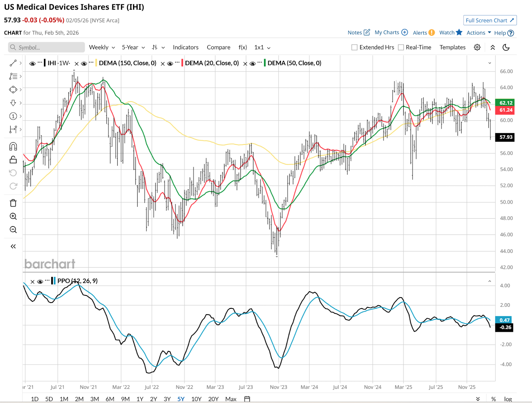Screen dimensions: 532x403
Task: Enable the Real-Time checkbox
Action: pos(401,47)
